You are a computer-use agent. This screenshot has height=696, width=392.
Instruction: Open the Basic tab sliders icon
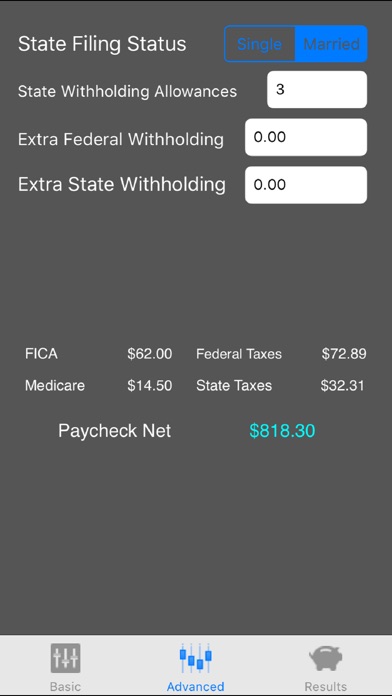[x=65, y=657]
